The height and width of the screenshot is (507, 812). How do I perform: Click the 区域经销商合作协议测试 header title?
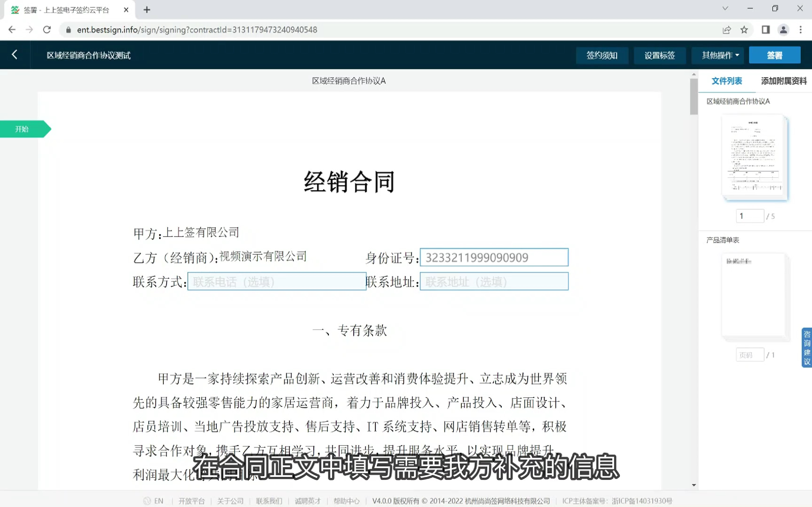(89, 55)
